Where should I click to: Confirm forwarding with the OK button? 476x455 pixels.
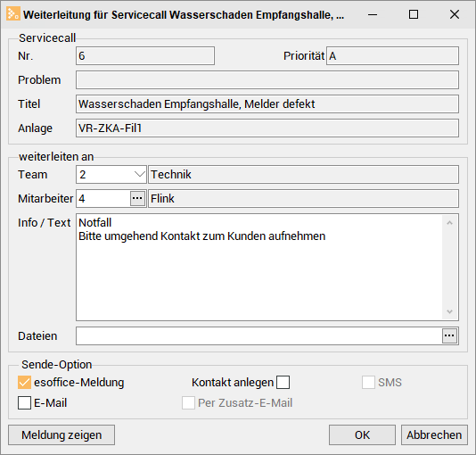[x=362, y=435]
